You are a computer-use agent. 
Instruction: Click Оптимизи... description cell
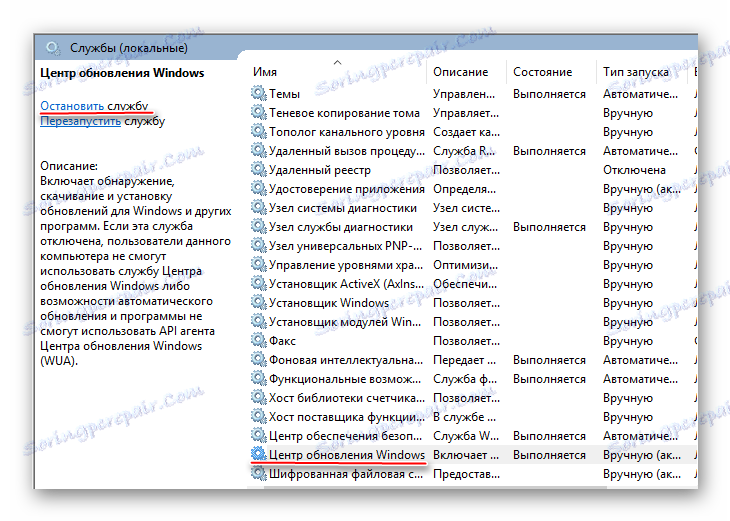click(x=465, y=265)
